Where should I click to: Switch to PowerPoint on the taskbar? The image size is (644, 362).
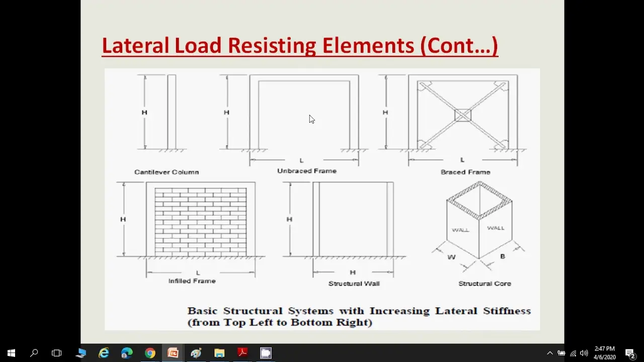click(x=173, y=353)
